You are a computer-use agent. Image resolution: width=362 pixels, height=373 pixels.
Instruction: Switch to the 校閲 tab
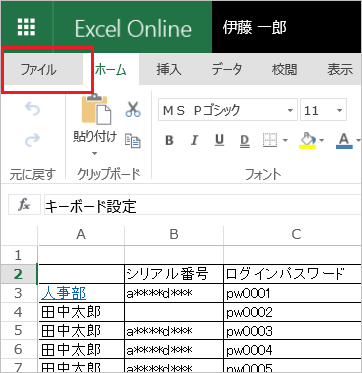point(284,70)
